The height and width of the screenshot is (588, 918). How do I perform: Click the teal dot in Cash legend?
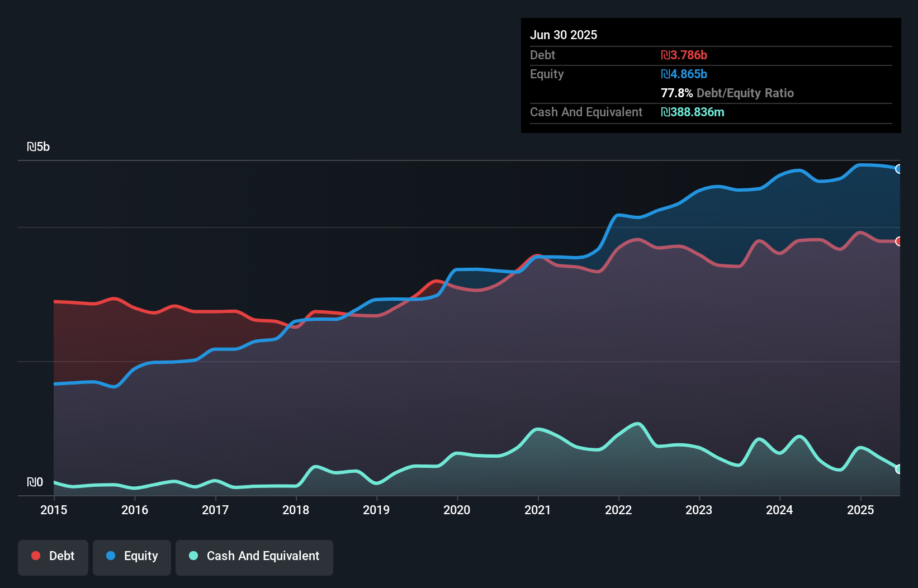(193, 556)
